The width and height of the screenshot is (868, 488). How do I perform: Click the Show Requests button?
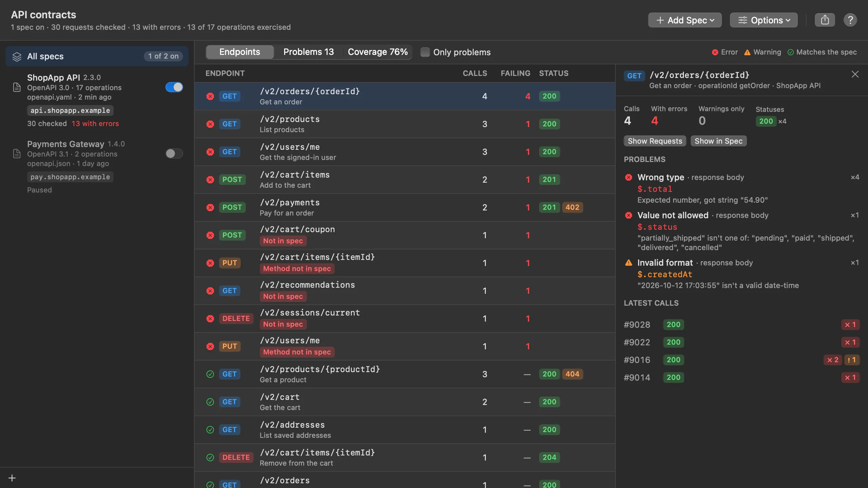(x=655, y=141)
